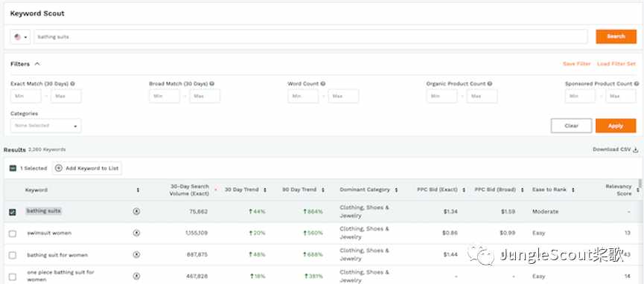Open the country flag dropdown
The height and width of the screenshot is (284, 644).
[21, 37]
